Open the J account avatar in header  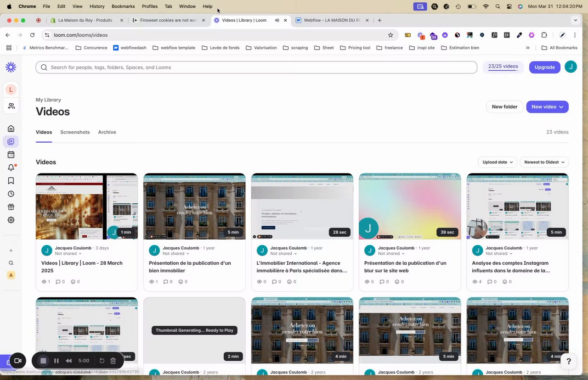[571, 67]
